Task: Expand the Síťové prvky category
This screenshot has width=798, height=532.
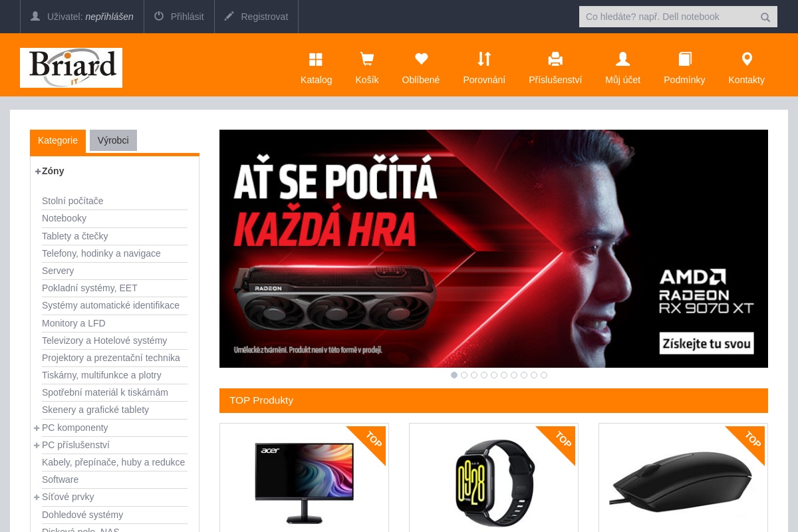Action: (37, 497)
